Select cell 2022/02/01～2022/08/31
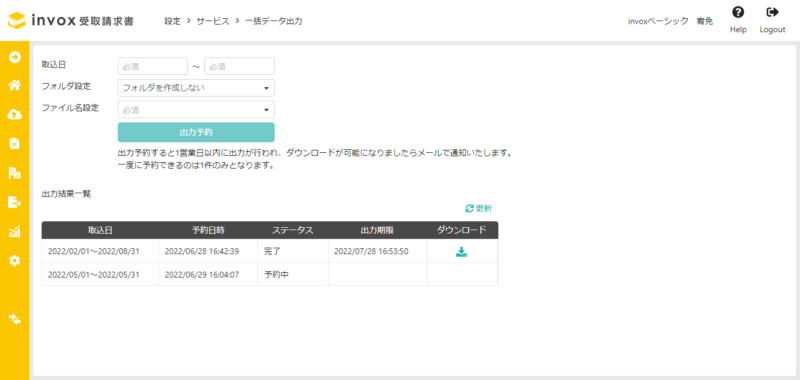This screenshot has height=380, width=800. click(x=100, y=251)
